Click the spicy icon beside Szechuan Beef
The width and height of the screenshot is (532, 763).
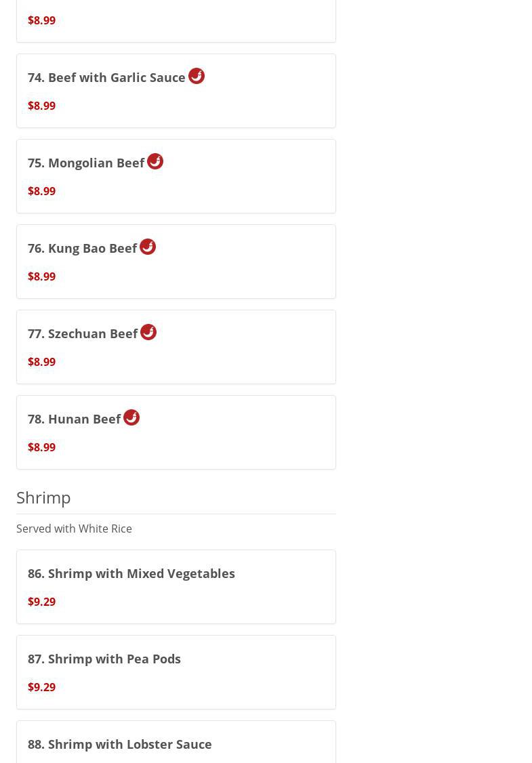tap(148, 332)
